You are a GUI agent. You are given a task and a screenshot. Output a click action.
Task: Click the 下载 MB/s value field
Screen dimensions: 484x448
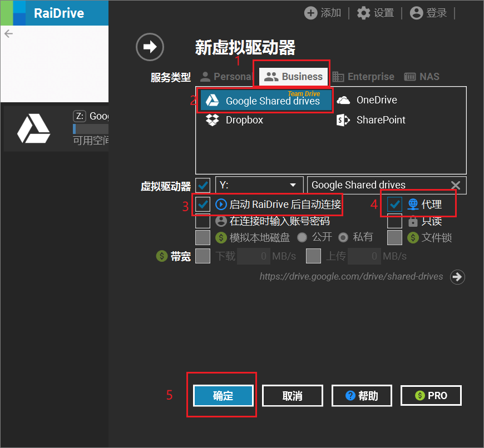pyautogui.click(x=253, y=256)
